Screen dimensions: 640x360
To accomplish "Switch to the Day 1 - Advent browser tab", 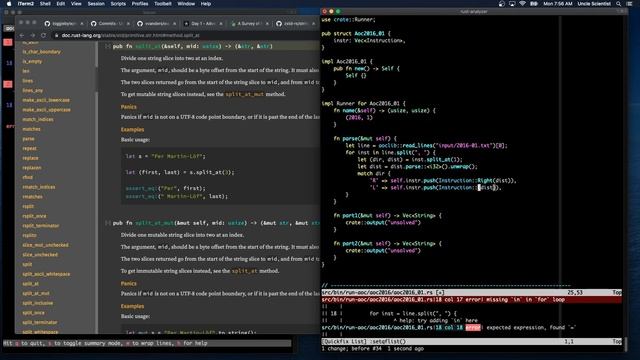I will pyautogui.click(x=202, y=24).
